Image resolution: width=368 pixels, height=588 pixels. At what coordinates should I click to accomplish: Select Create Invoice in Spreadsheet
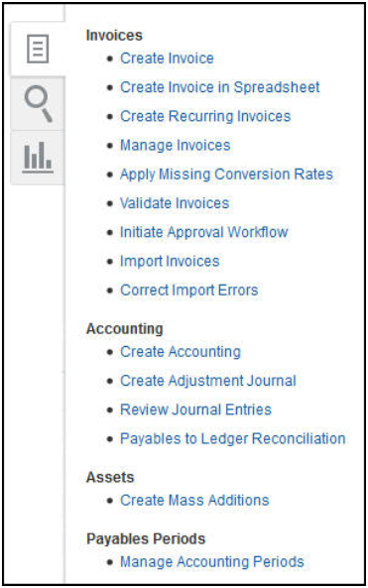tap(220, 87)
